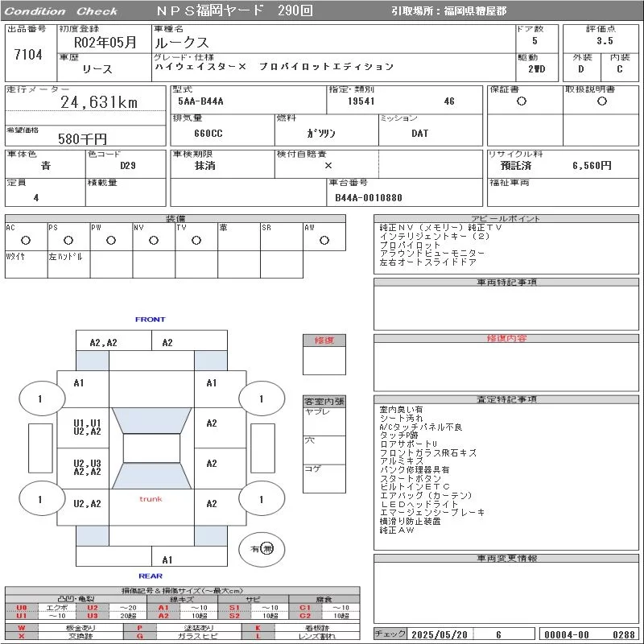644x644 pixels.
Task: Click the pickup location "福岡県糟屋郡"
Action: [x=475, y=11]
